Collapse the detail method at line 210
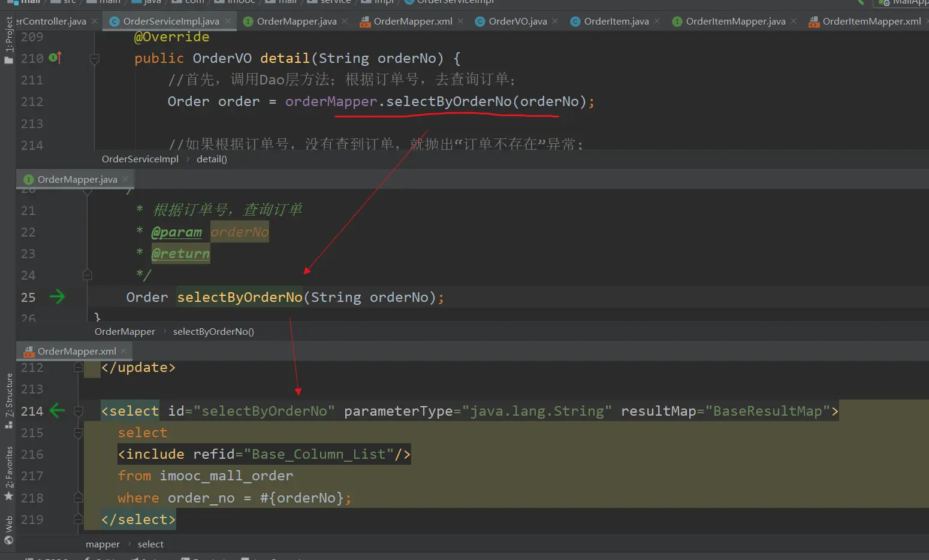 click(94, 59)
